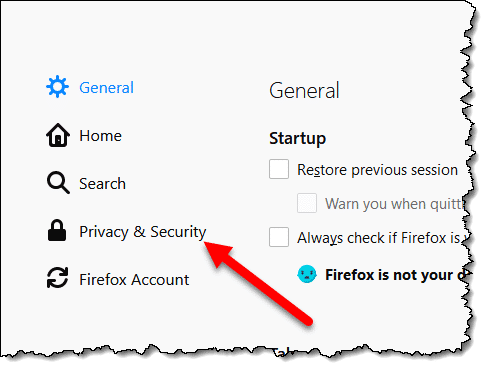Click the General gear icon
The width and height of the screenshot is (489, 372).
click(57, 87)
